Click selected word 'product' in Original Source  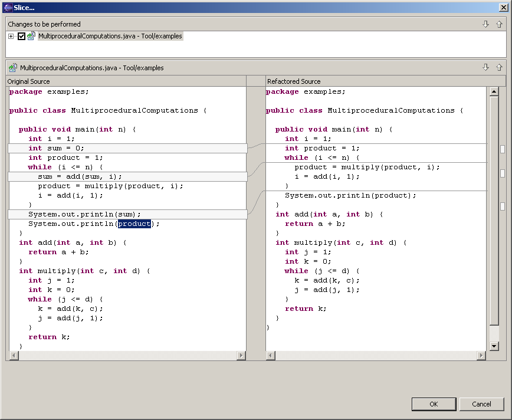pyautogui.click(x=134, y=224)
